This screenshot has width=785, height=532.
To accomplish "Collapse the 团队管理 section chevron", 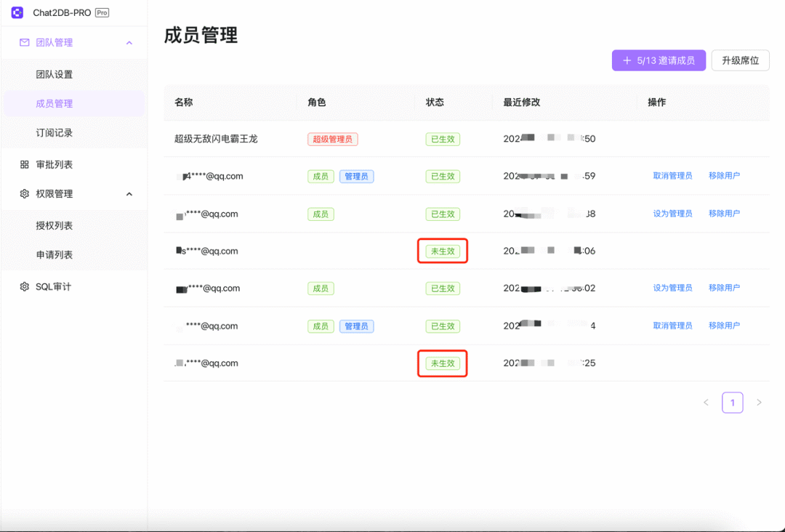I will (x=129, y=43).
